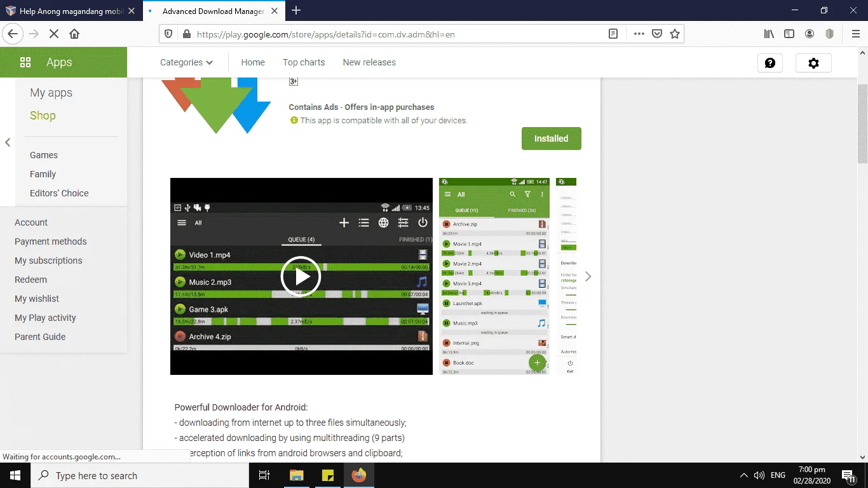The height and width of the screenshot is (488, 868).
Task: Click the 'Contains Ads' text
Action: coord(314,107)
